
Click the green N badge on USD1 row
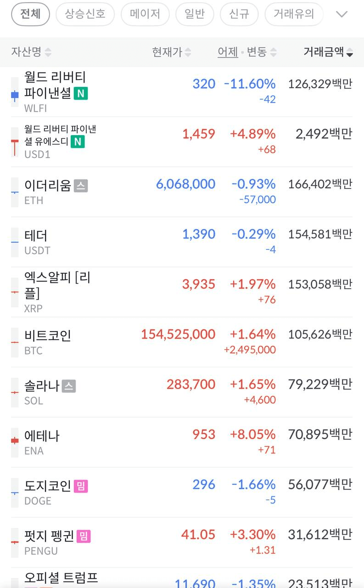tap(78, 141)
